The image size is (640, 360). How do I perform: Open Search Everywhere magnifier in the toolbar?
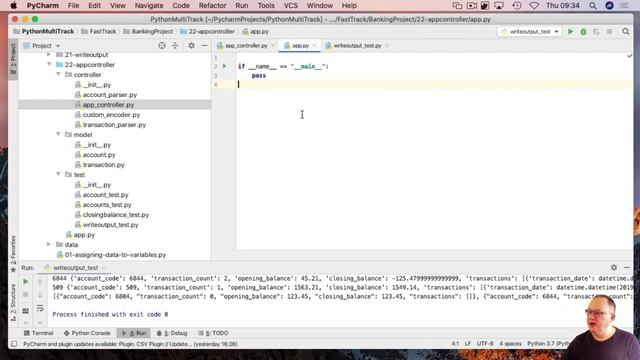(626, 31)
